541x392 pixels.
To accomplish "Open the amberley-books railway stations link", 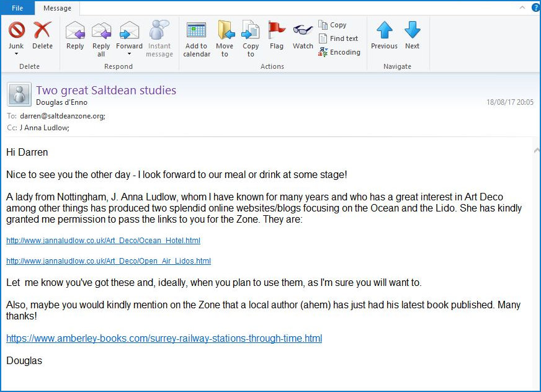I will click(x=164, y=339).
